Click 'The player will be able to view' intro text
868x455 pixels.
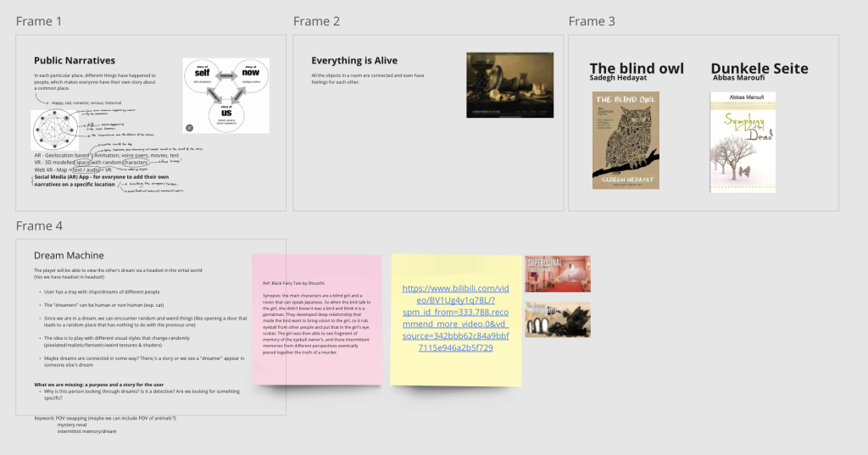point(118,274)
